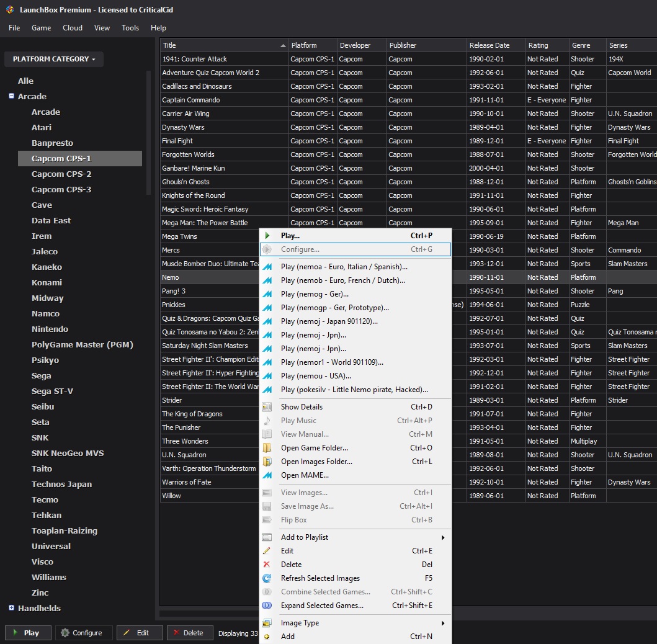This screenshot has height=644, width=657.
Task: Click the Image Type icon in context menu
Action: (x=267, y=623)
